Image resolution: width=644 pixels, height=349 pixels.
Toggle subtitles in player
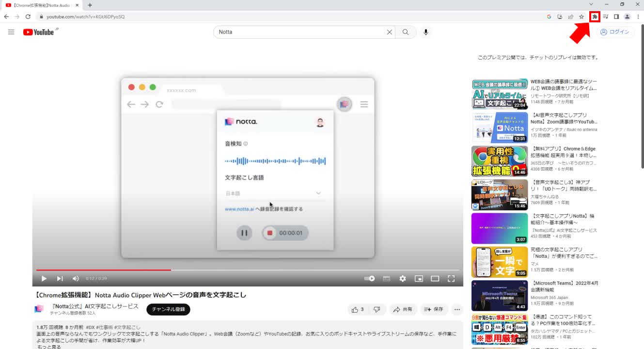coord(387,278)
